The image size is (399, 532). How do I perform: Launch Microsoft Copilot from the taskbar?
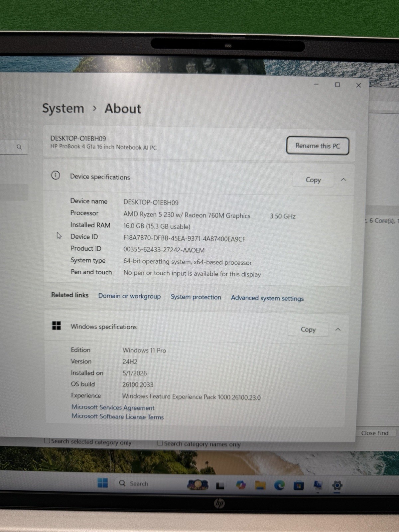[241, 485]
